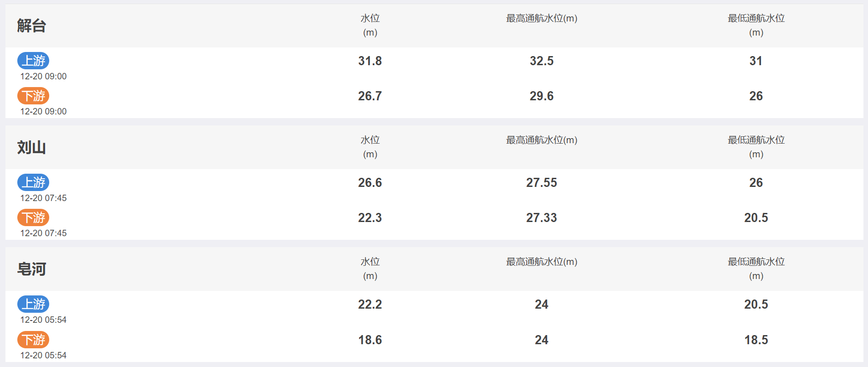Click the orange 下游 badge under 刘山

33,217
